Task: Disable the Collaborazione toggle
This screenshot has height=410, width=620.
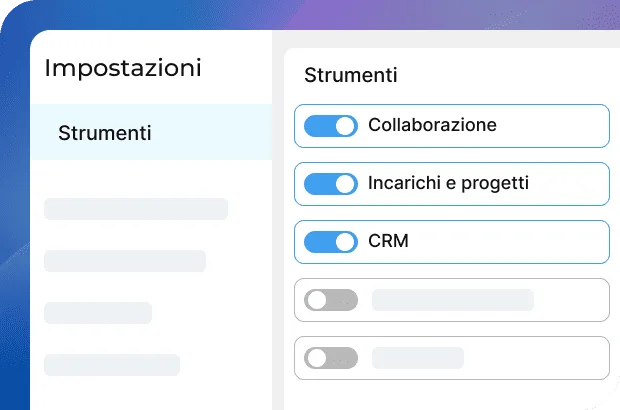Action: coord(330,126)
